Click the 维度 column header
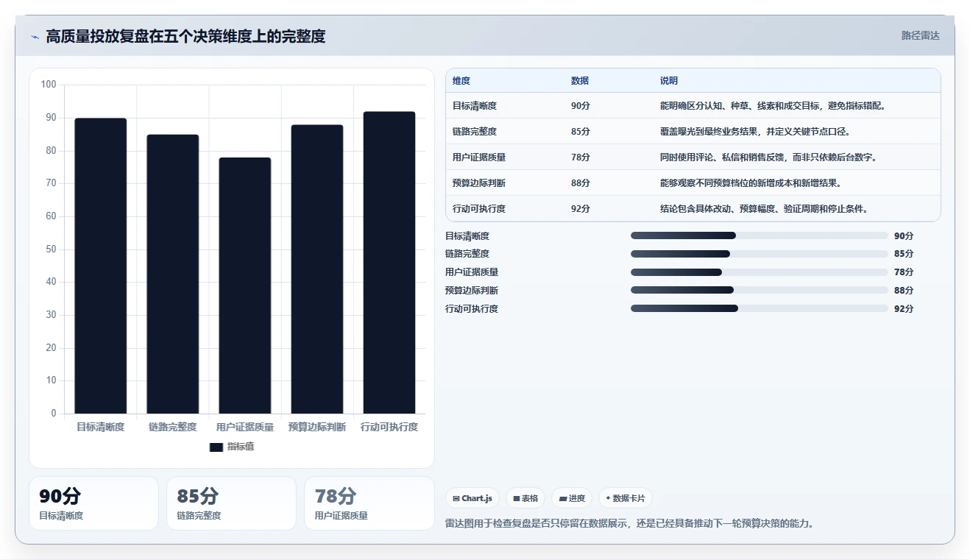Screen dimensions: 970x560 pos(461,81)
